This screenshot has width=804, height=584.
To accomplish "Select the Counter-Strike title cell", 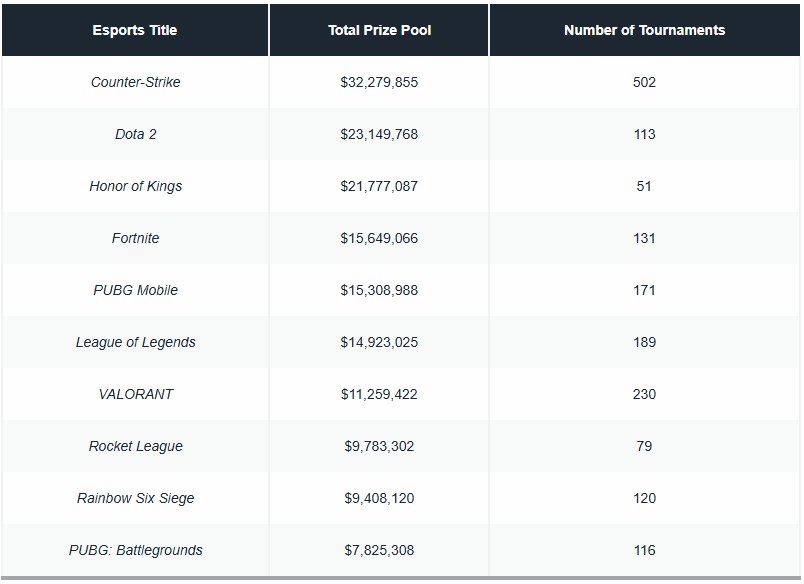I will 135,82.
